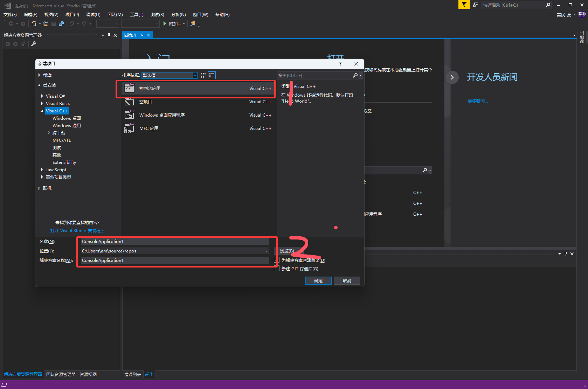
Task: Expand the Visual Basic node
Action: [x=42, y=103]
